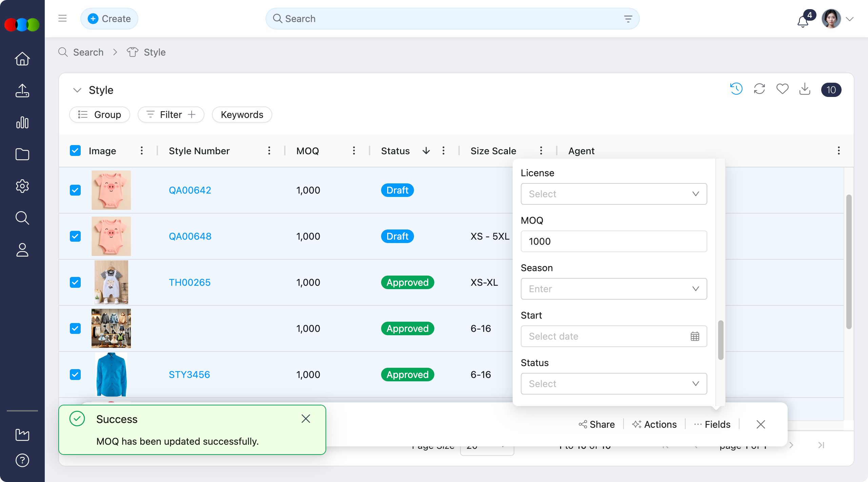Viewport: 868px width, 482px height.
Task: Download the Style table data
Action: tap(805, 89)
